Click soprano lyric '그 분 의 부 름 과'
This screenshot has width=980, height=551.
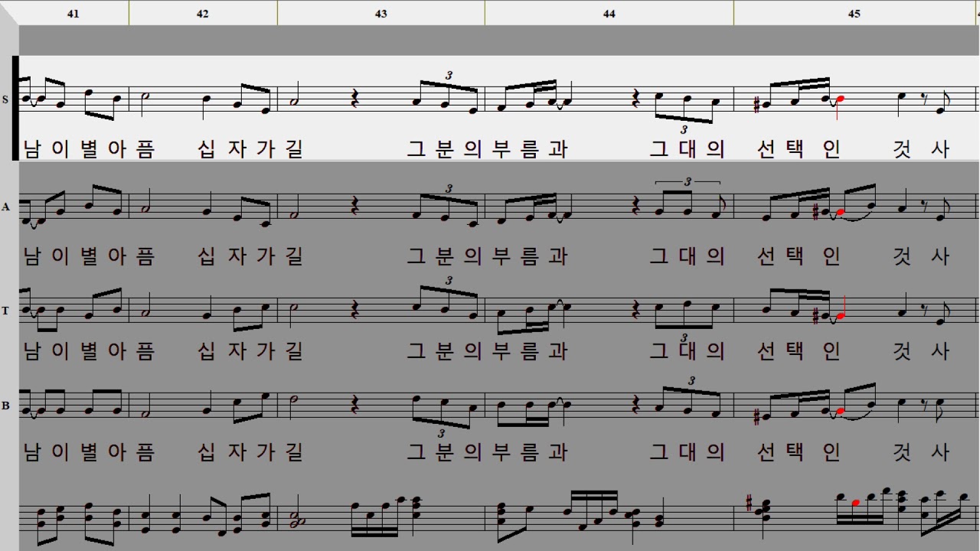[487, 148]
